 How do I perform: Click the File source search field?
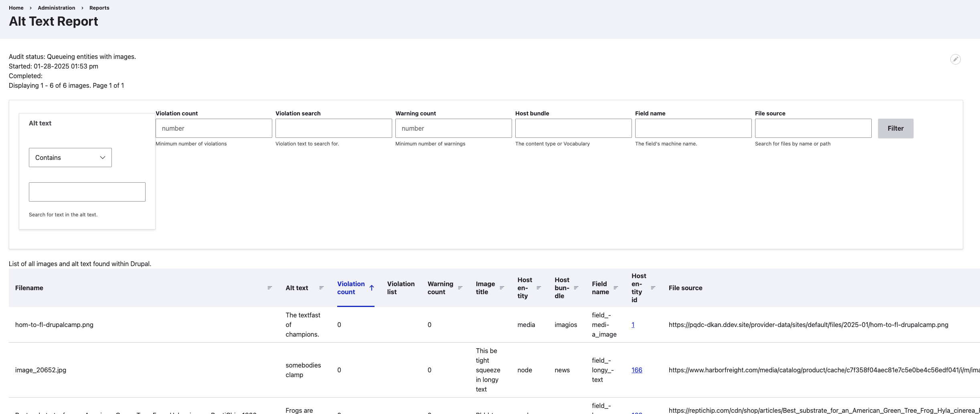813,128
